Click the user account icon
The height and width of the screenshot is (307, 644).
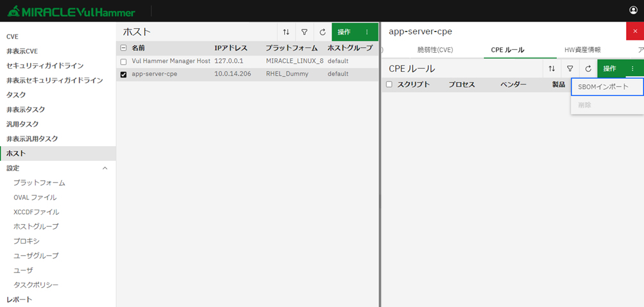coord(634,10)
